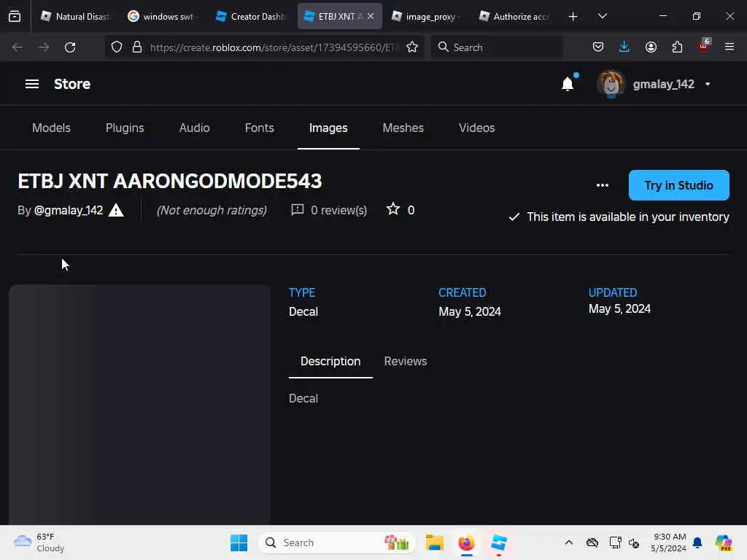747x560 pixels.
Task: Click the taskbar notification bell icon
Action: pyautogui.click(x=697, y=542)
